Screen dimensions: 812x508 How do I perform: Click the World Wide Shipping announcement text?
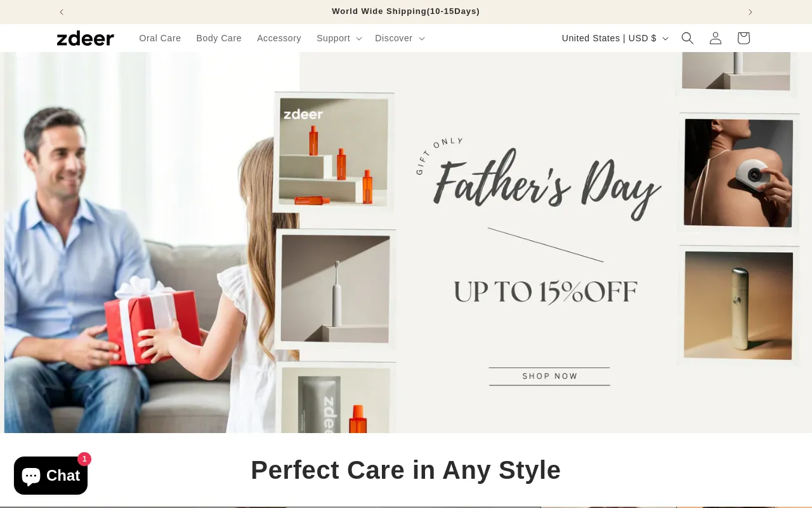[x=406, y=11]
